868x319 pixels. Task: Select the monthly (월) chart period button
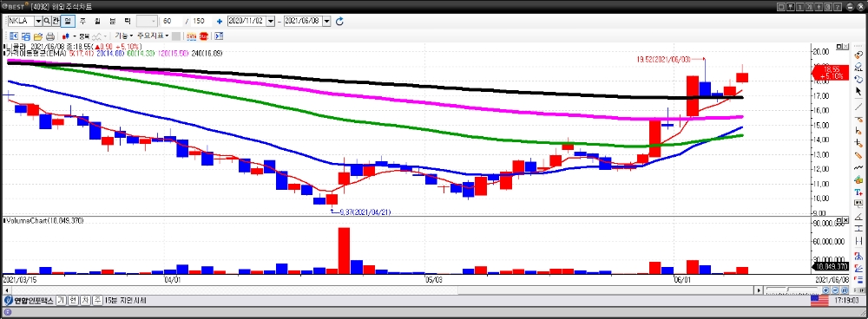click(x=97, y=21)
